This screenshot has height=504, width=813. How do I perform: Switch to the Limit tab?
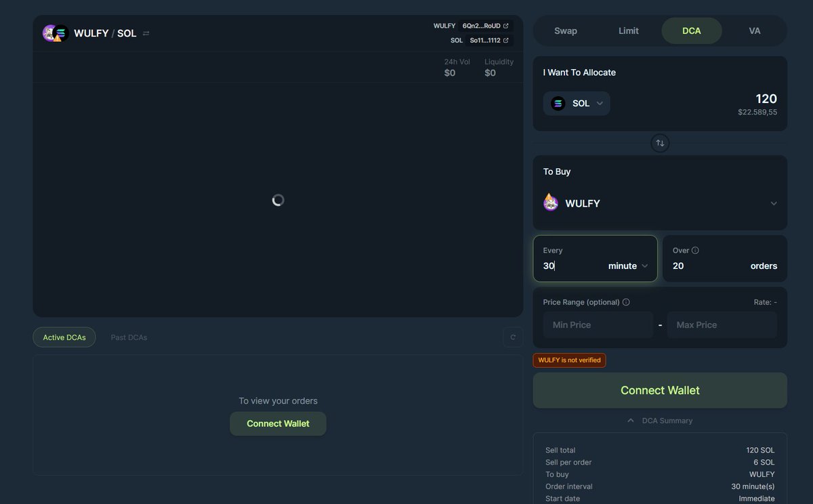click(628, 30)
